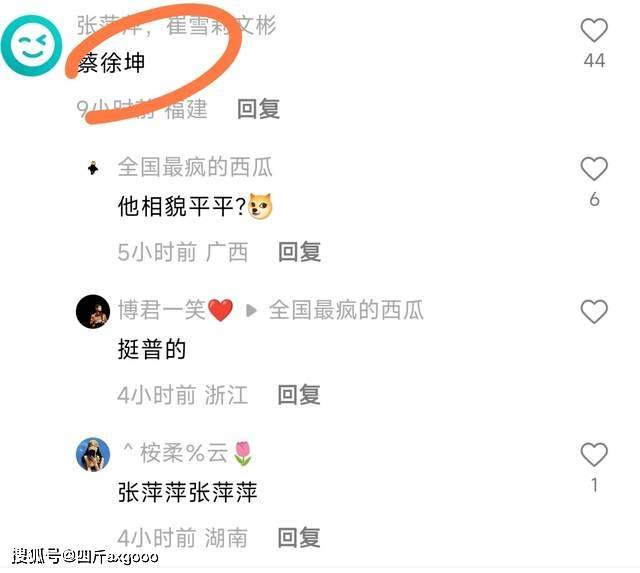Open username 博君一笑 profile
The image size is (640, 573).
(176, 310)
